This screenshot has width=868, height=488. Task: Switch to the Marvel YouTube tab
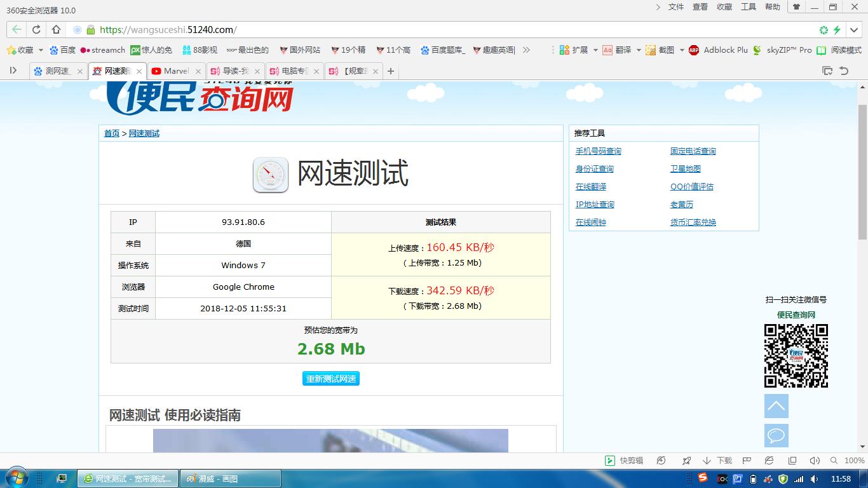pyautogui.click(x=176, y=71)
